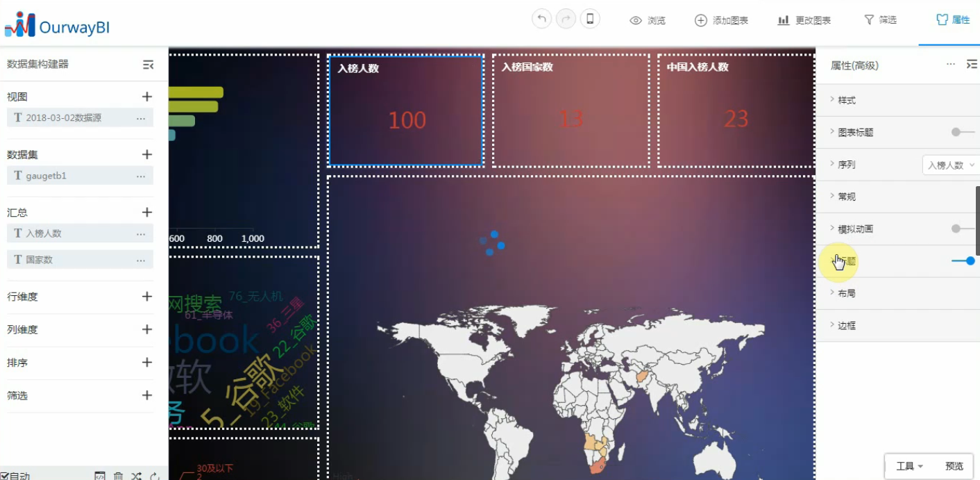Open 浏览 browse mode
The image size is (980, 480).
648,20
